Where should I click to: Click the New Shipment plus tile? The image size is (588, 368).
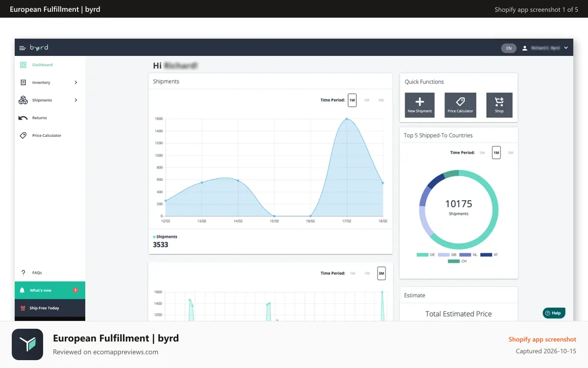pos(420,105)
